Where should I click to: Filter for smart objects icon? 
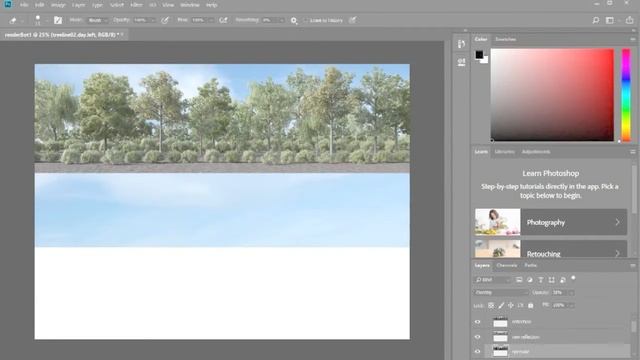pyautogui.click(x=562, y=280)
